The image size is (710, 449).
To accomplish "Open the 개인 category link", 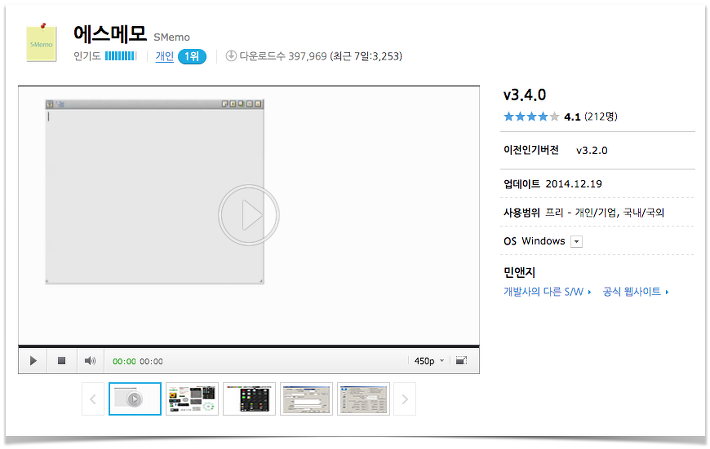I will (164, 56).
